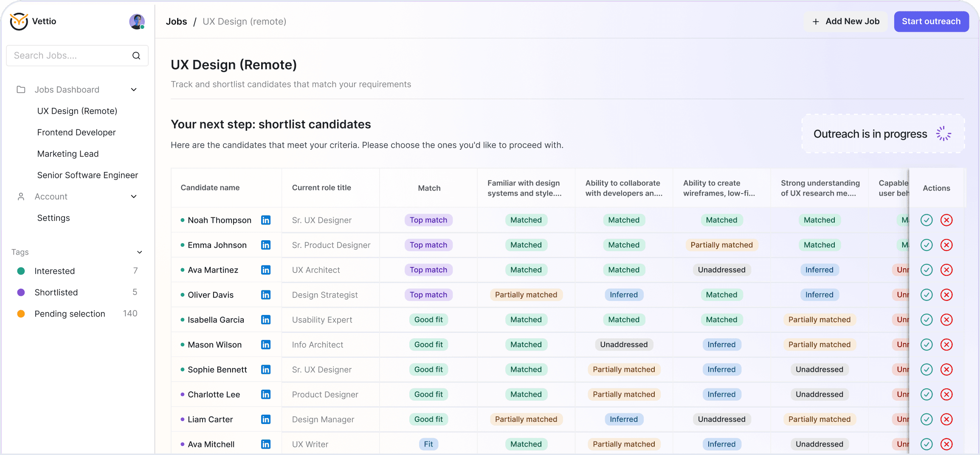
Task: Decline Sophie Bennett via the red cross
Action: point(946,370)
